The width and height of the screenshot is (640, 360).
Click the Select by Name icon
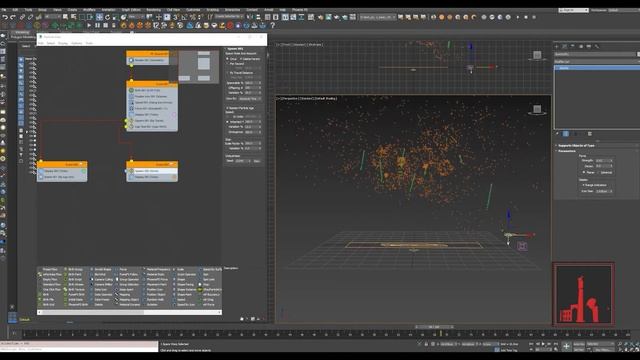click(x=73, y=17)
